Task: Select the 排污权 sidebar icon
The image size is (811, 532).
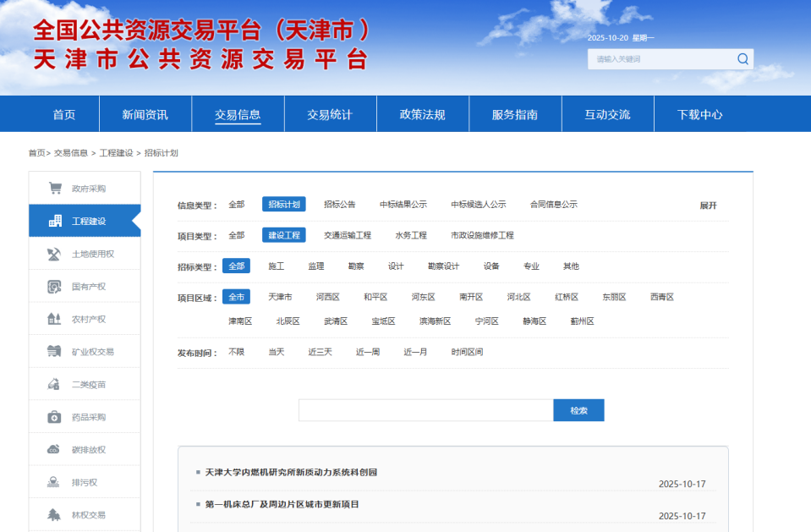Action: pos(52,482)
